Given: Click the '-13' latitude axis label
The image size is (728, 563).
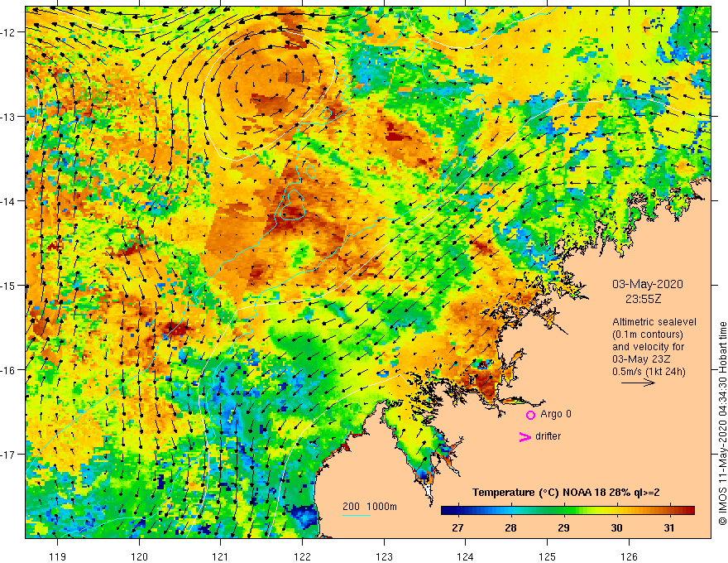Looking at the screenshot, I should coord(9,117).
